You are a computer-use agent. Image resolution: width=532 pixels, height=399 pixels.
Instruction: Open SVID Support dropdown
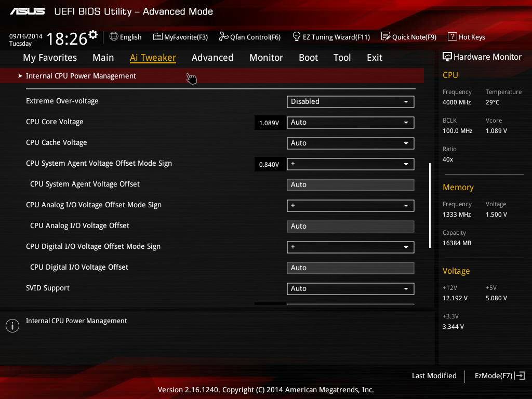[351, 289]
